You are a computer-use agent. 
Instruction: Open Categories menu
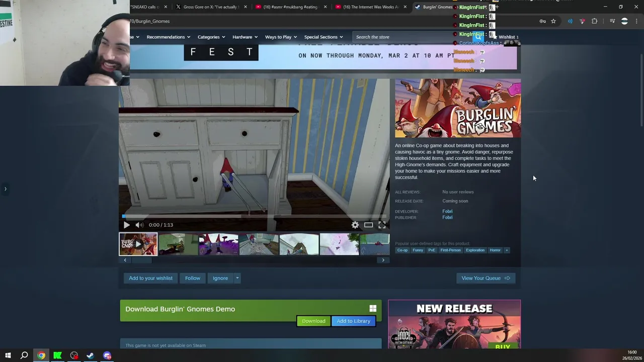(x=211, y=37)
